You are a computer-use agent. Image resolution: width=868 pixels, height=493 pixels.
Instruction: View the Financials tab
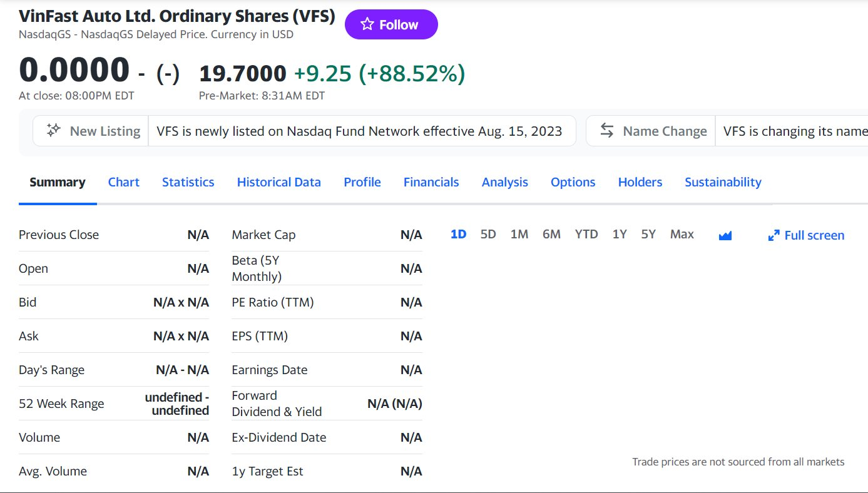431,182
